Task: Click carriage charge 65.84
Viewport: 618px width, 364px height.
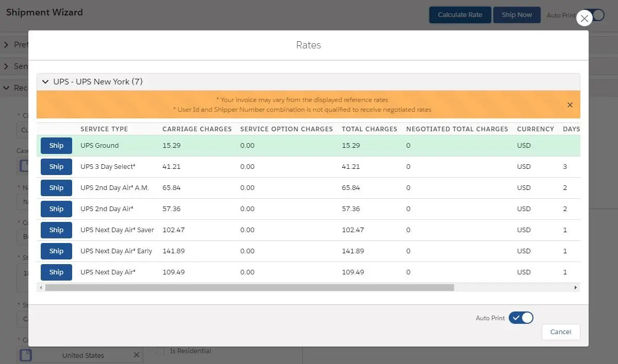Action: click(x=172, y=188)
